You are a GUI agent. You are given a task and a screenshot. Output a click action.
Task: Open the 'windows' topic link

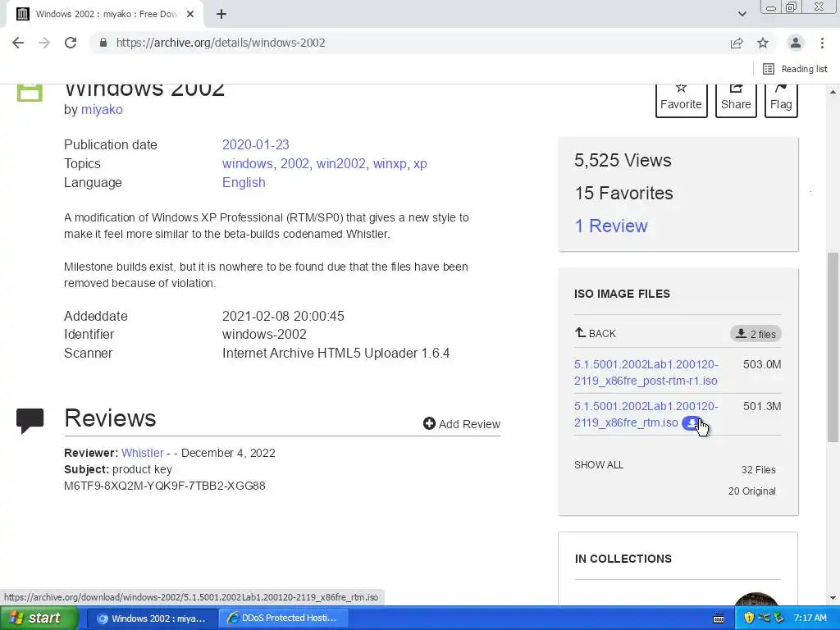[247, 163]
